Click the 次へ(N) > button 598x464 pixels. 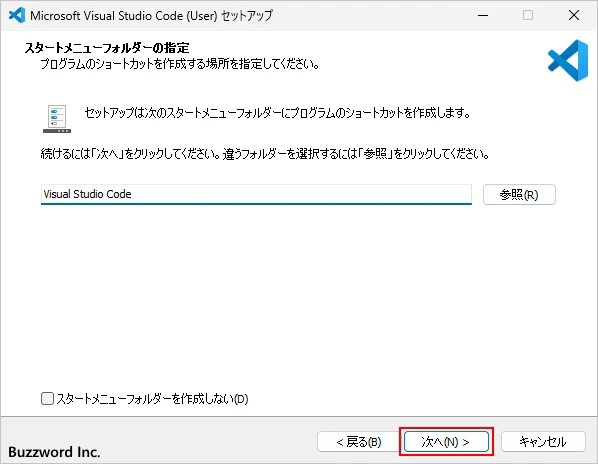point(446,442)
